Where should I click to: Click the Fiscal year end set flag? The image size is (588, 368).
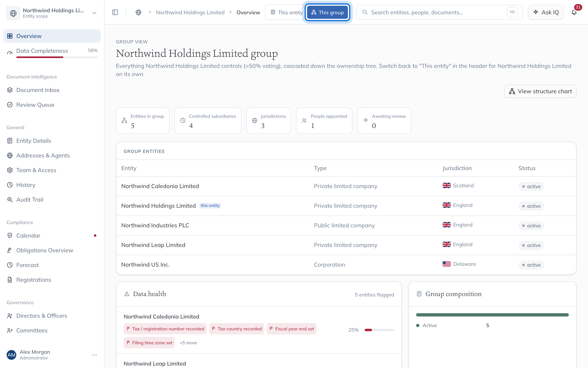click(291, 329)
